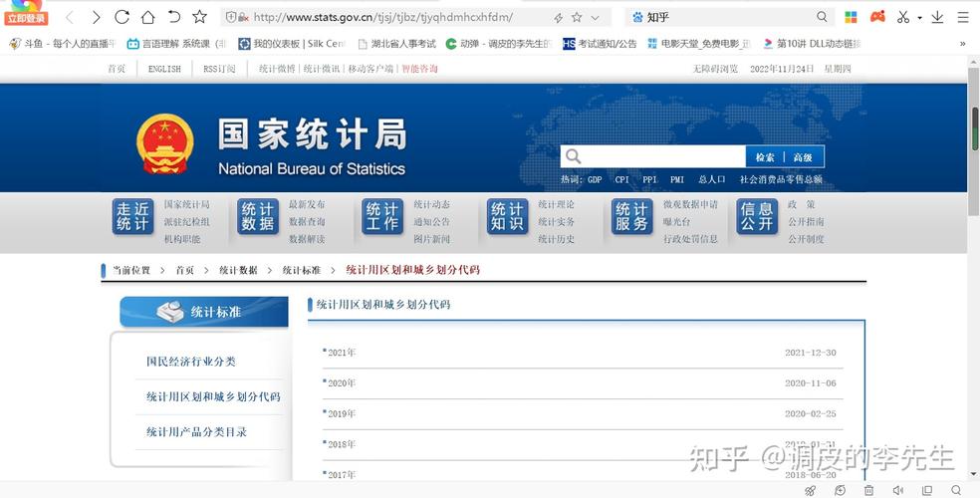Open the 走近统计 menu tile
This screenshot has height=498, width=980.
[x=132, y=216]
